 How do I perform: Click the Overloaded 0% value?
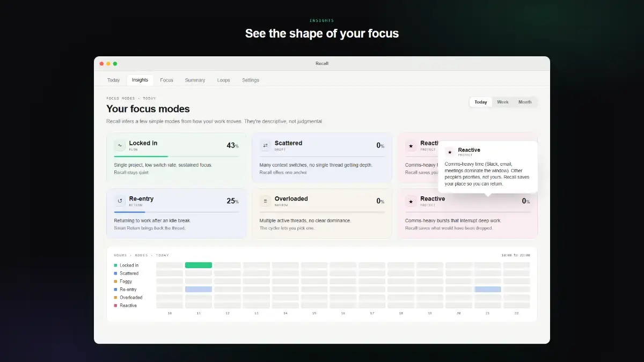click(x=380, y=201)
